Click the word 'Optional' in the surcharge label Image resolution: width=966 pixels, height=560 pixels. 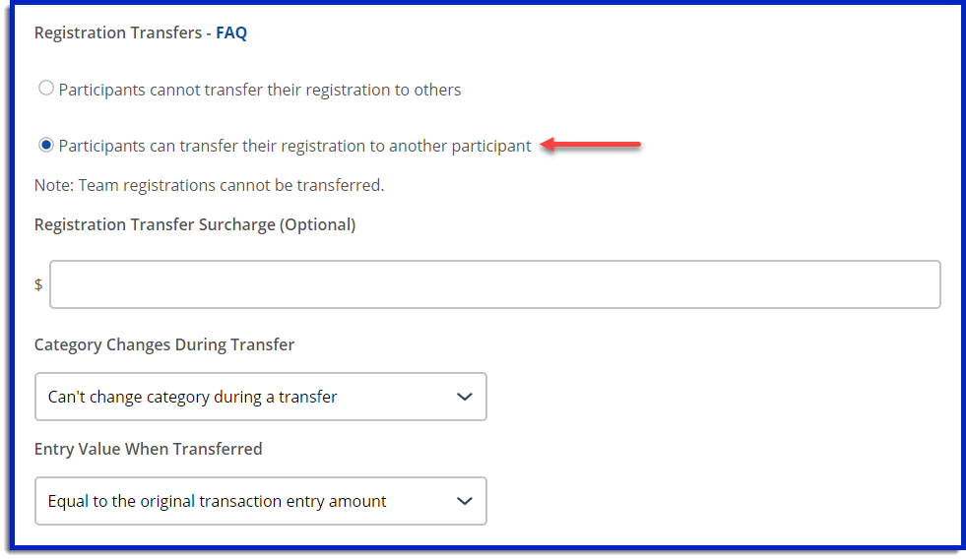[317, 224]
